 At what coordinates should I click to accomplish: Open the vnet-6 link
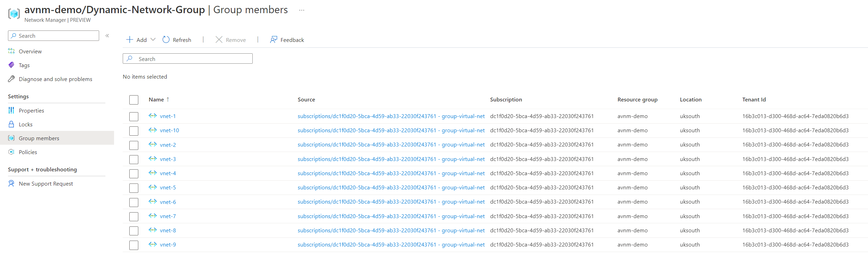click(168, 202)
